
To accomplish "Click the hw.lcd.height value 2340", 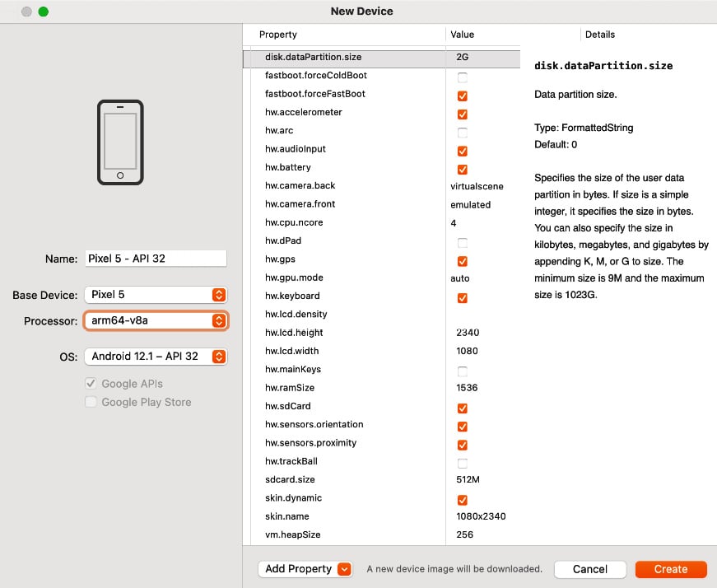I will tap(468, 333).
